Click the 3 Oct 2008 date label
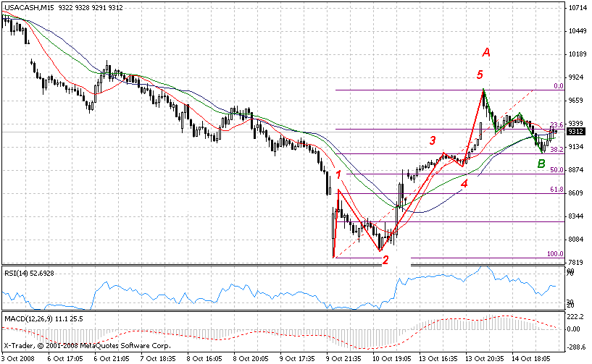The image size is (592, 364). (x=17, y=357)
